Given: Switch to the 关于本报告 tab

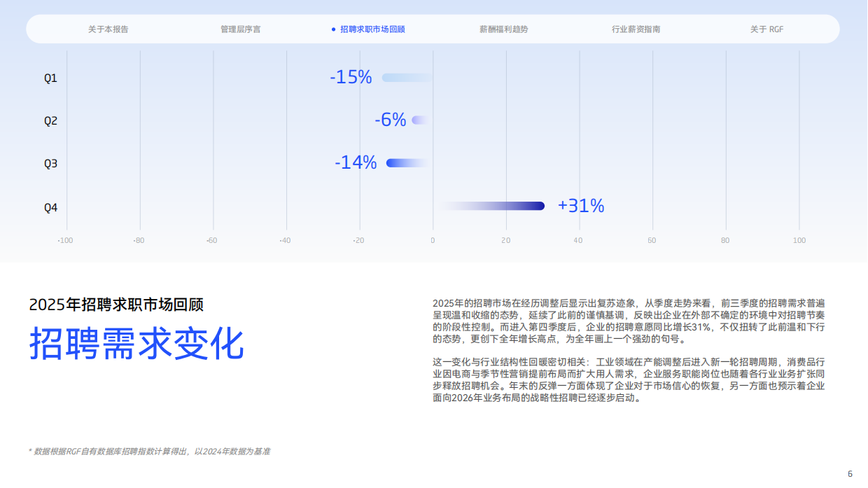Looking at the screenshot, I should click(x=108, y=29).
